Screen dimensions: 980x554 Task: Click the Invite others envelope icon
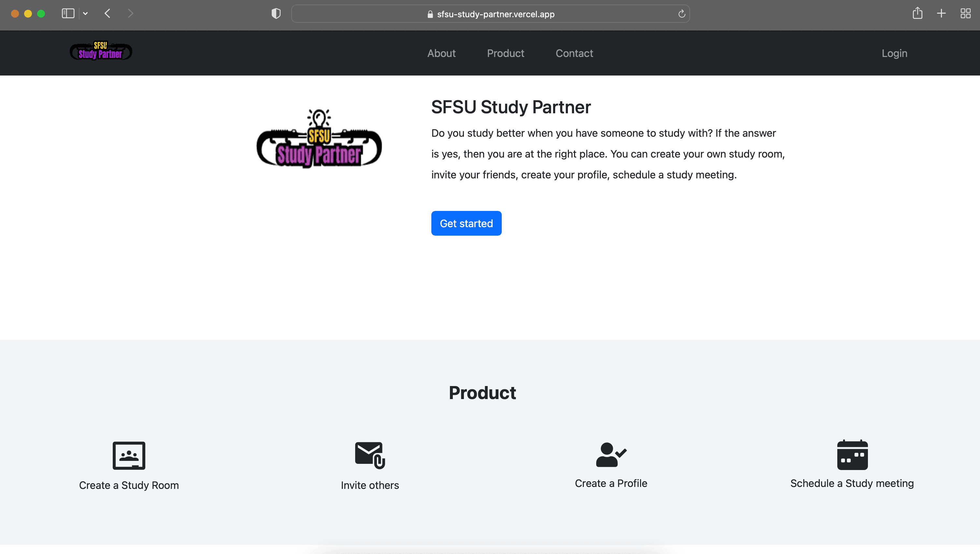point(370,455)
